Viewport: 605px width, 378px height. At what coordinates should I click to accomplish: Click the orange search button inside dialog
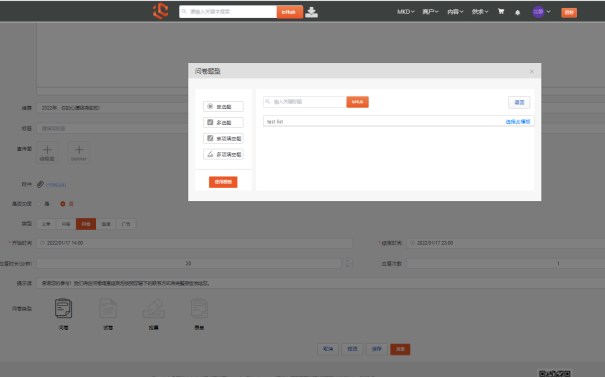(357, 102)
